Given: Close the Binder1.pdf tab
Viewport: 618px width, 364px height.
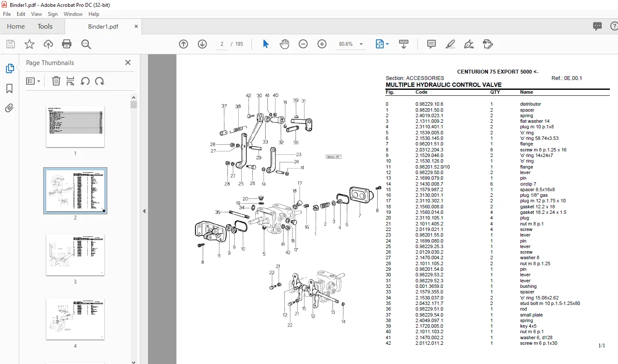Looking at the screenshot, I should coord(136,26).
